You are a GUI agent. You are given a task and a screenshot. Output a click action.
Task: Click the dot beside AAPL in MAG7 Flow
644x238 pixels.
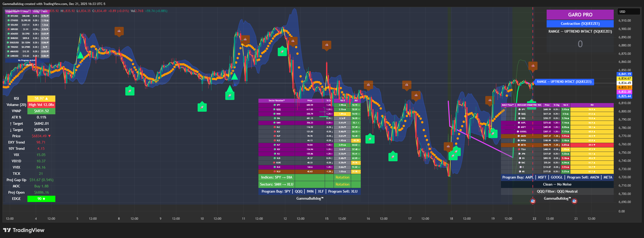[x=519, y=123]
